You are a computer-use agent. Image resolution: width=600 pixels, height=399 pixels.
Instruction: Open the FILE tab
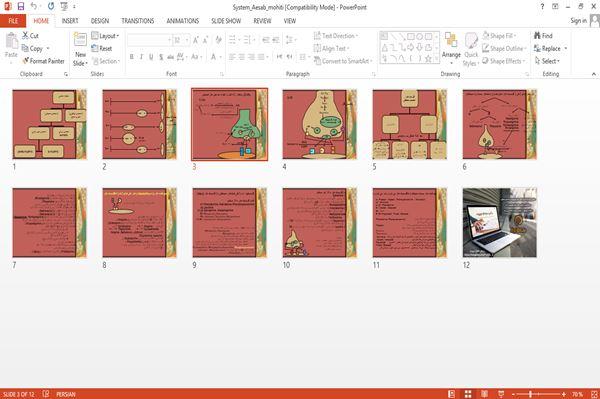(x=13, y=21)
